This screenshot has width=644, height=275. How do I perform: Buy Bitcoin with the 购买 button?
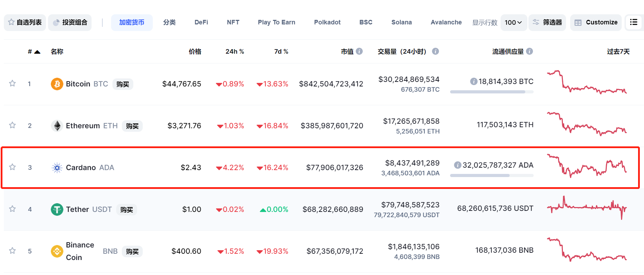pyautogui.click(x=123, y=84)
